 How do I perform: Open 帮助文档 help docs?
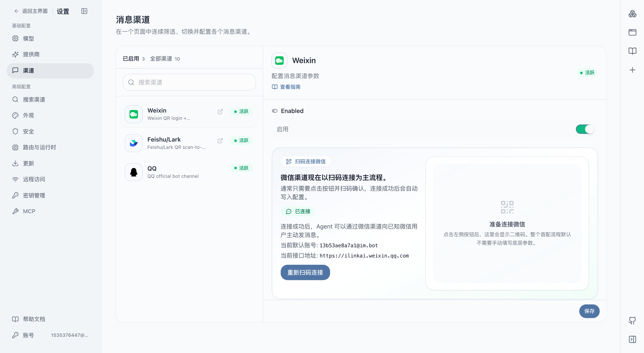(x=50, y=319)
